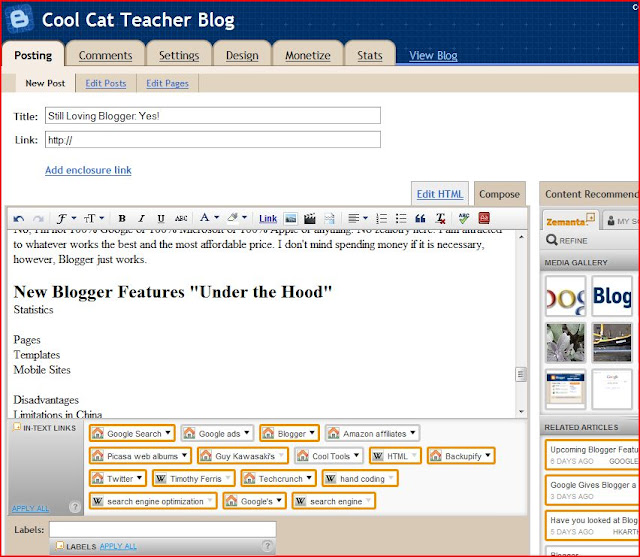Screen dimensions: 640x557
Task: Click the Insert jump break icon
Action: [329, 219]
